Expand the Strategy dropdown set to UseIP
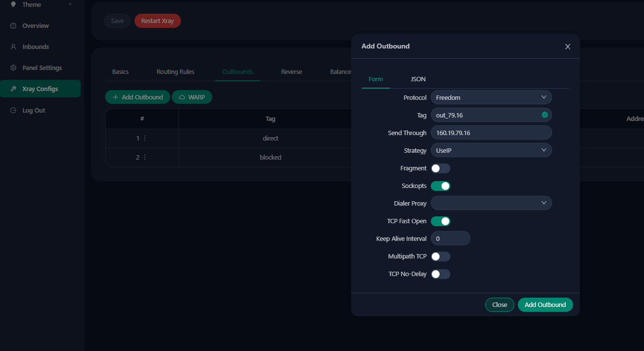644x351 pixels. (491, 150)
